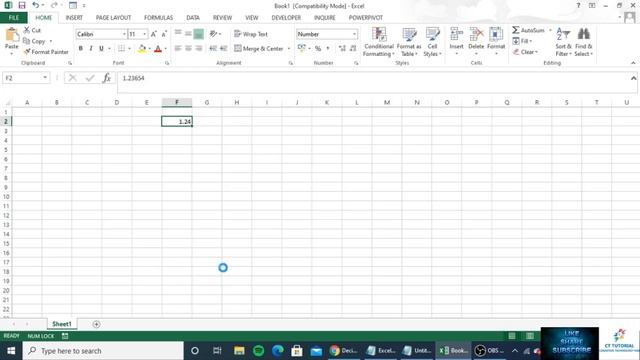Align cell text to the right

199,49
